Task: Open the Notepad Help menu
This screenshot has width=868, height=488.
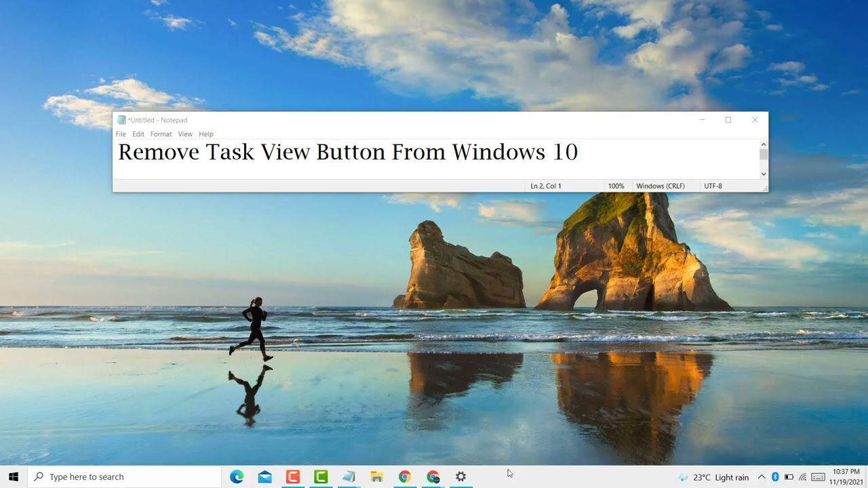Action: point(206,134)
